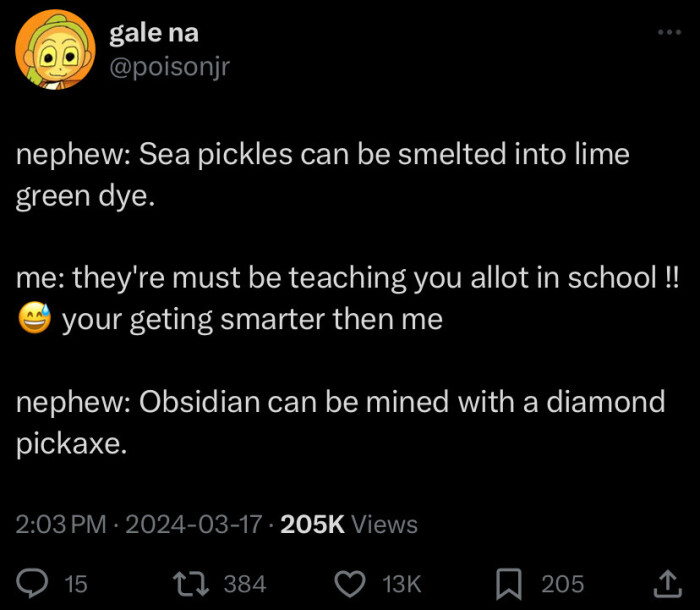The height and width of the screenshot is (610, 700).
Task: Open the three-dot more options menu
Action: 668,34
